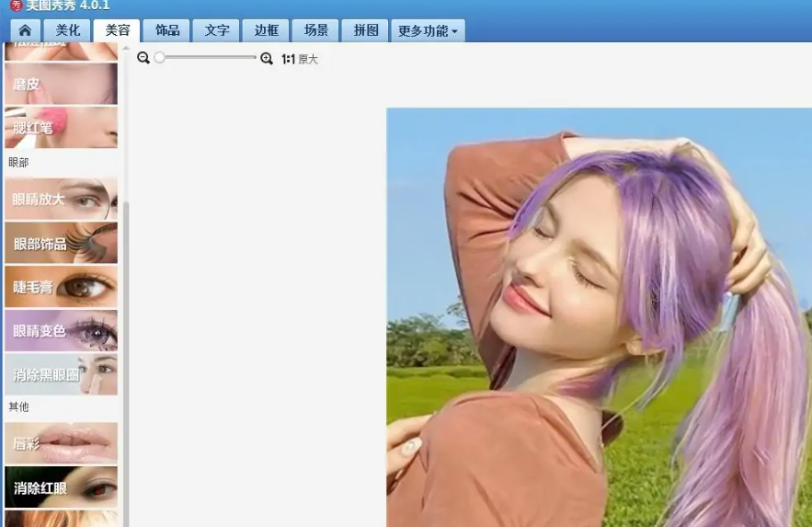Image resolution: width=812 pixels, height=527 pixels.
Task: Open the 唇彩 lip gloss tool
Action: (61, 443)
